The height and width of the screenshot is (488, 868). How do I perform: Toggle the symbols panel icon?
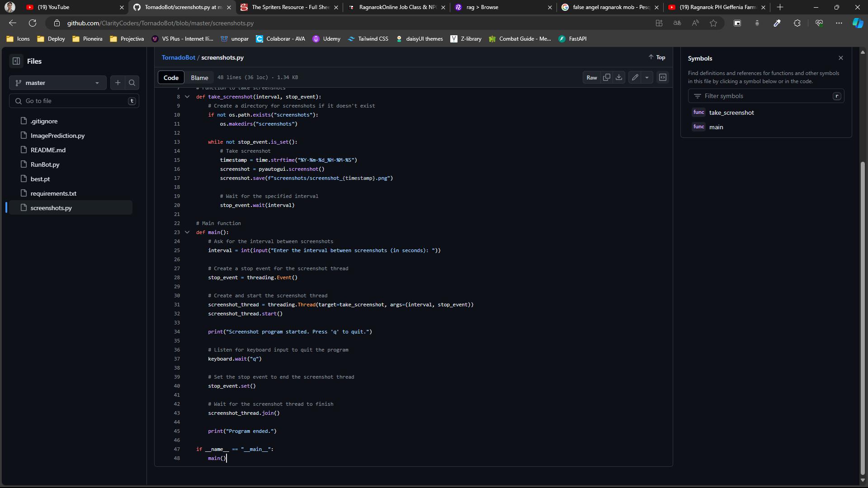click(x=663, y=77)
